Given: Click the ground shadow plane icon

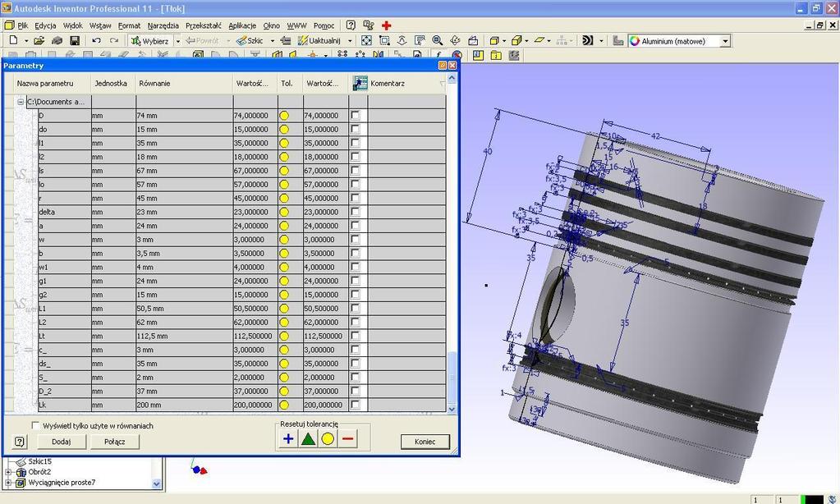Looking at the screenshot, I should 539,40.
